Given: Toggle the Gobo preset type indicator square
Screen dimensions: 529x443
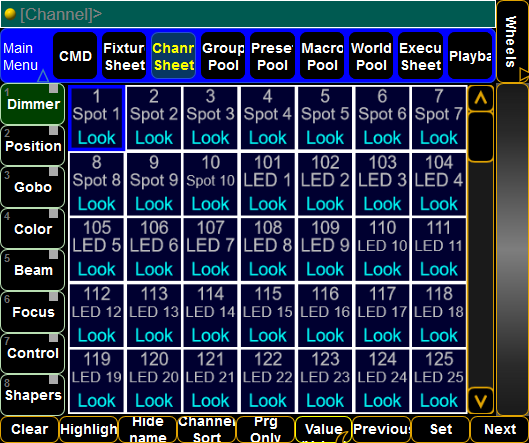Looking at the screenshot, I should pos(53,172).
